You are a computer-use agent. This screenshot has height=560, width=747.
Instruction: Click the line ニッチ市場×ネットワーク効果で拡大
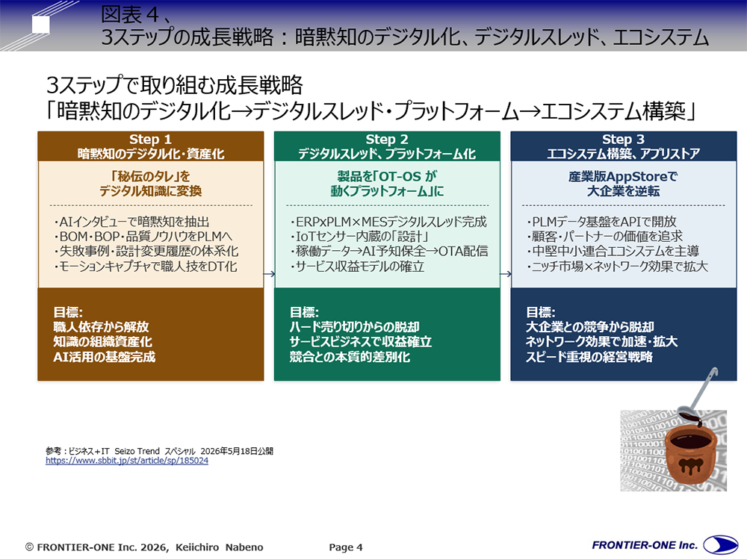(x=617, y=267)
